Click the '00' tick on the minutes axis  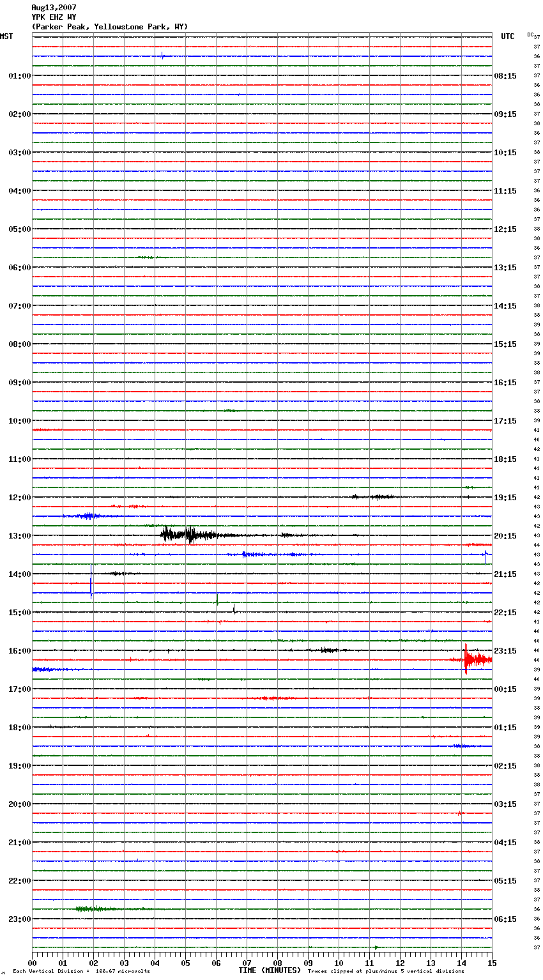(32, 963)
